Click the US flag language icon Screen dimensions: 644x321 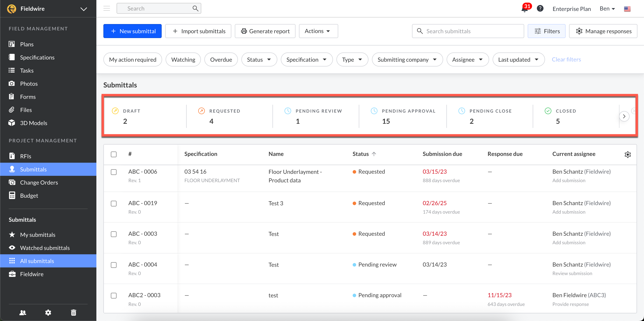(627, 9)
